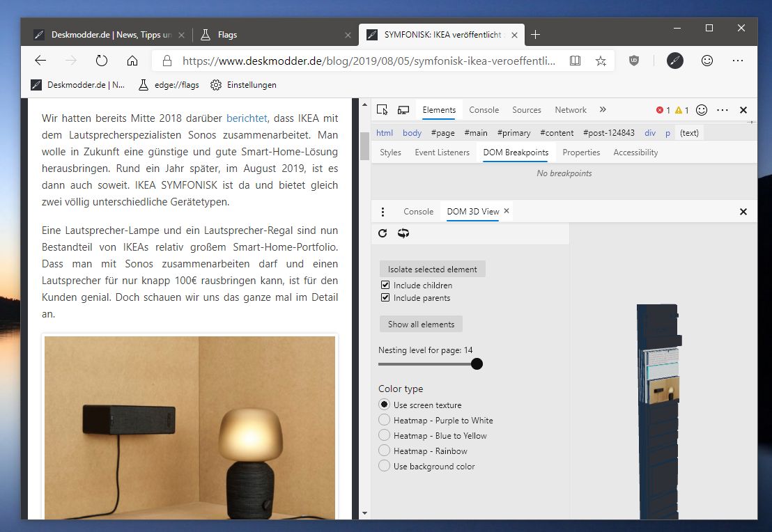
Task: Switch to the top Console tab
Action: [x=484, y=110]
